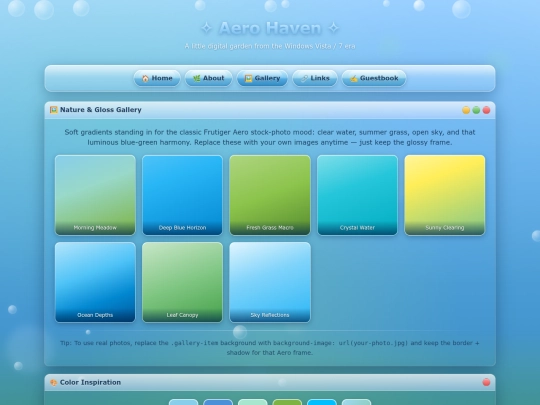Open the Leaf Canopy thumbnail

(x=183, y=282)
